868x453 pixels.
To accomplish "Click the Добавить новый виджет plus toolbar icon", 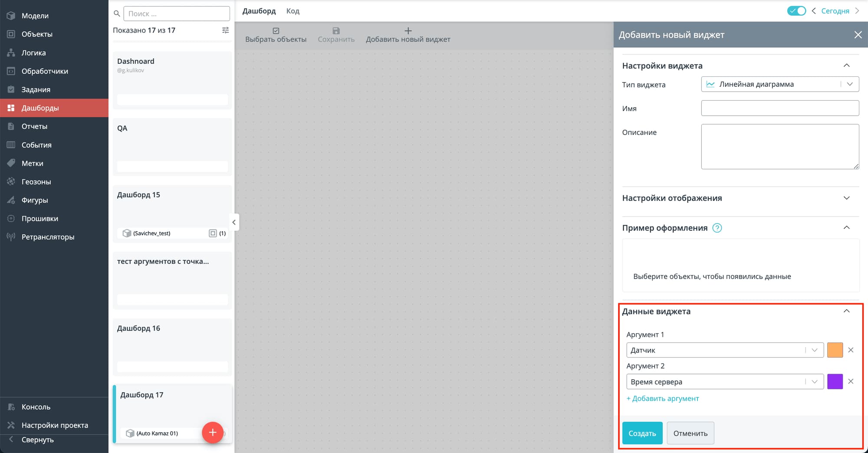I will 408,31.
